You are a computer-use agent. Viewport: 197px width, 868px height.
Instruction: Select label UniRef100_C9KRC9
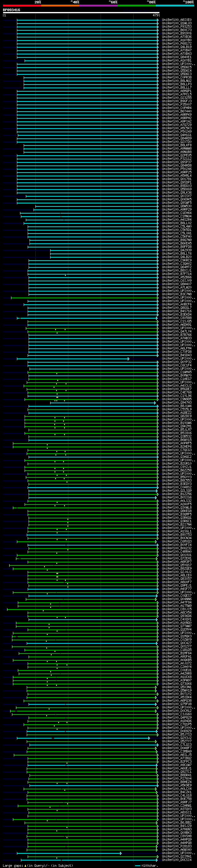[177, 260]
